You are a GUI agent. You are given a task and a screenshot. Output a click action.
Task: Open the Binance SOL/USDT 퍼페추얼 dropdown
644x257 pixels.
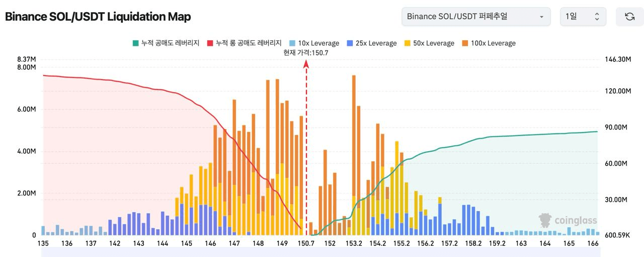(x=476, y=17)
